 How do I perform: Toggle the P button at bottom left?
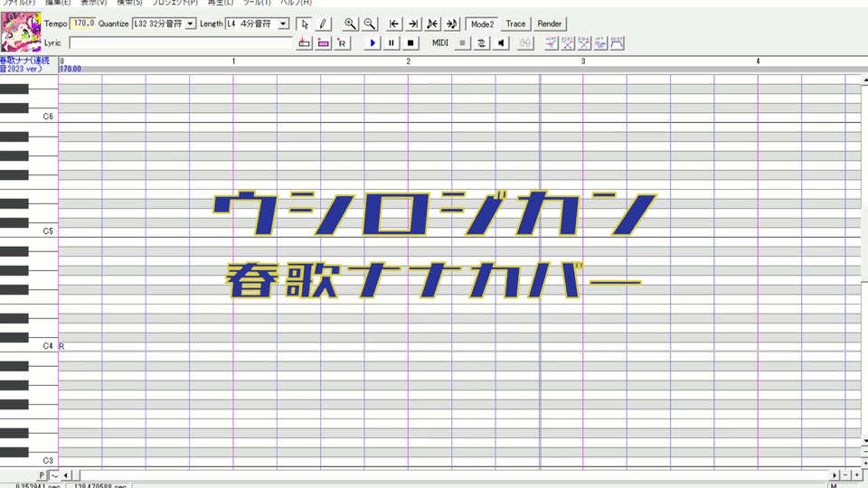[x=42, y=475]
